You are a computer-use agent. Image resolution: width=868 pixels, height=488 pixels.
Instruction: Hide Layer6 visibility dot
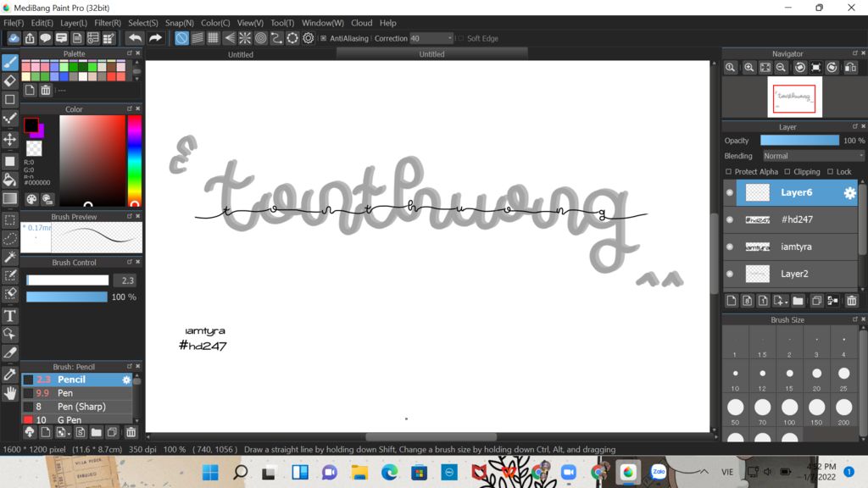[730, 192]
